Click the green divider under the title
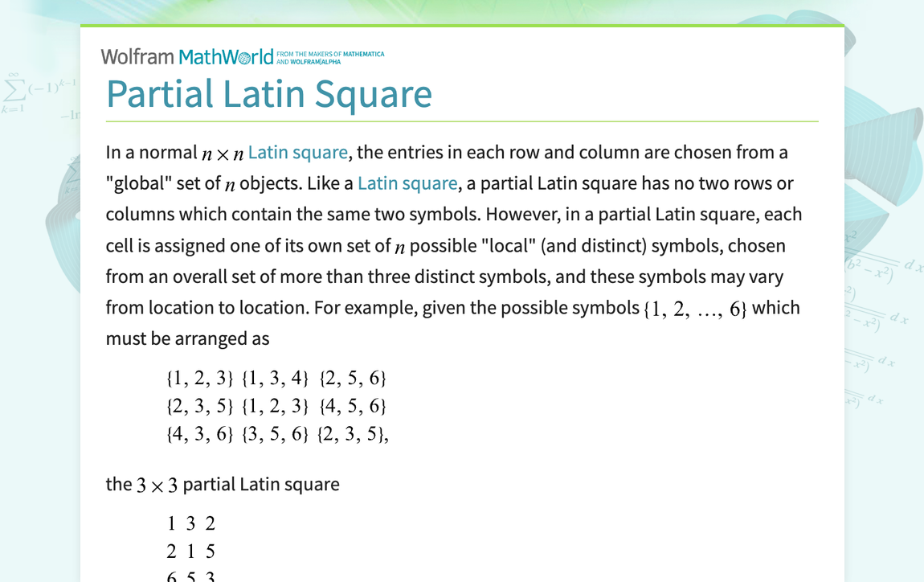924x582 pixels. [x=462, y=121]
